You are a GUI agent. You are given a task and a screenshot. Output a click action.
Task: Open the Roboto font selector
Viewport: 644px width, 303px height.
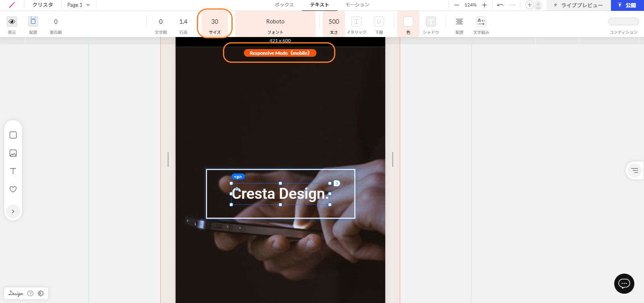(275, 21)
